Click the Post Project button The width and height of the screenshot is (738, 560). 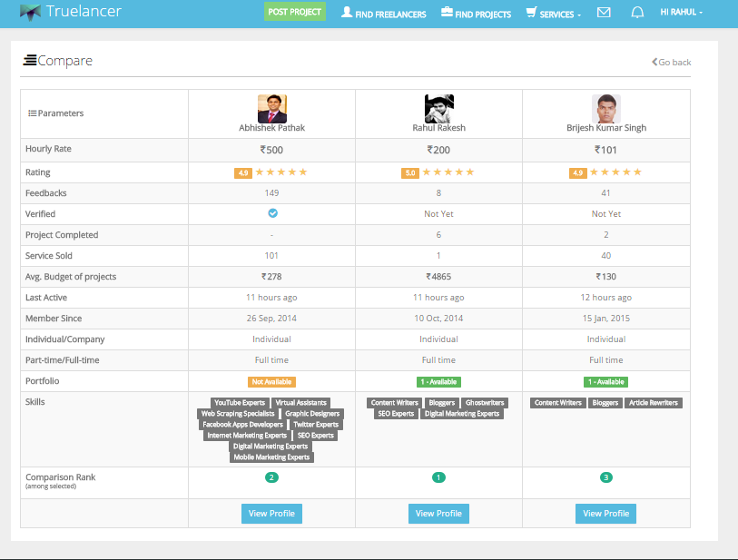point(294,13)
